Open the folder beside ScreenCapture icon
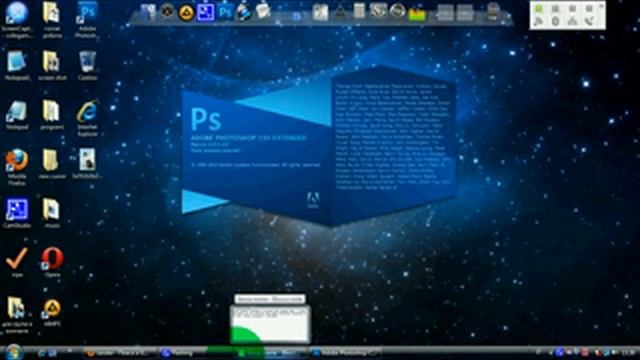640x360 pixels. (x=52, y=19)
